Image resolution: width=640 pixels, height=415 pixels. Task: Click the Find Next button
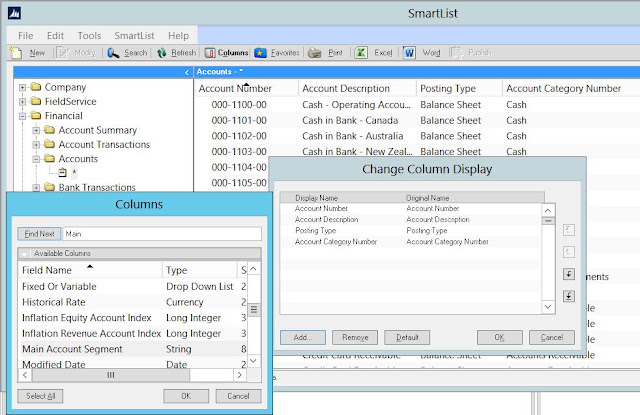point(39,234)
